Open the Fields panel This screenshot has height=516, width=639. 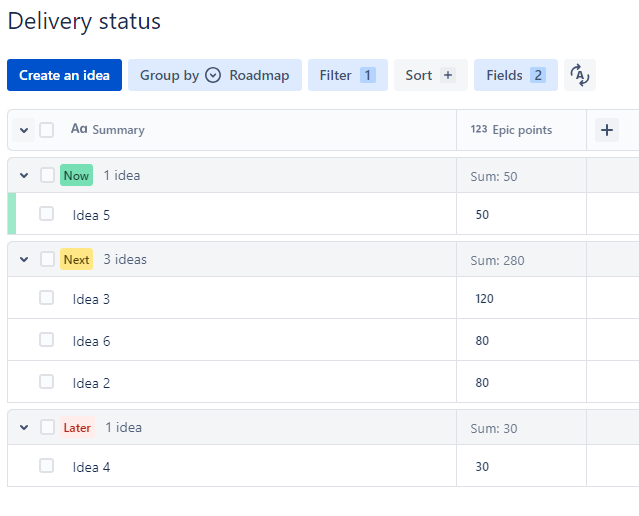[x=516, y=75]
